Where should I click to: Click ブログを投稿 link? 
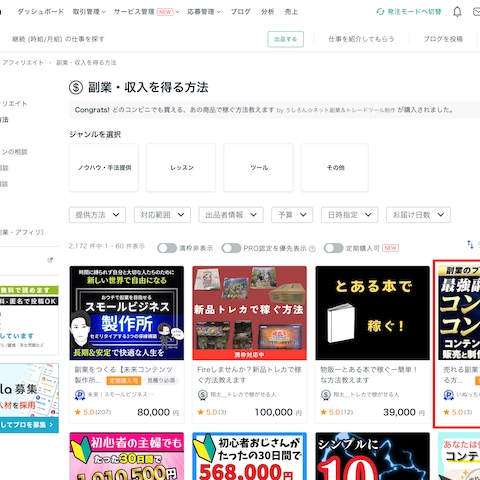click(x=443, y=39)
